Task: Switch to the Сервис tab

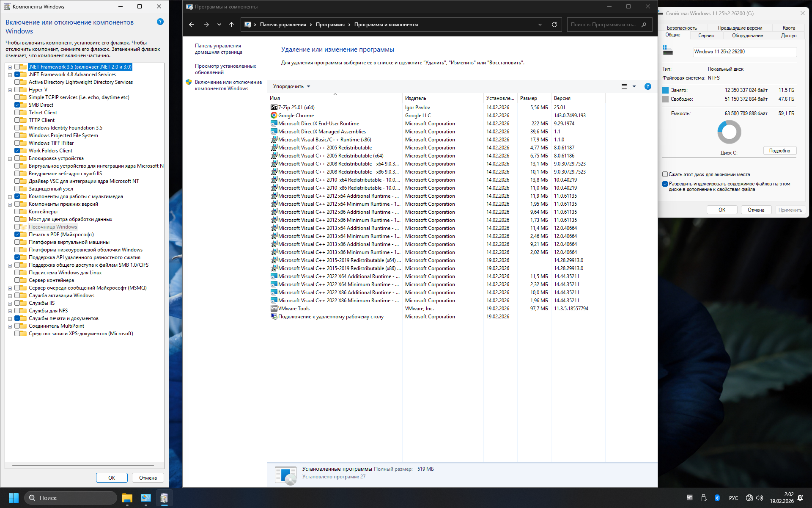Action: click(706, 36)
